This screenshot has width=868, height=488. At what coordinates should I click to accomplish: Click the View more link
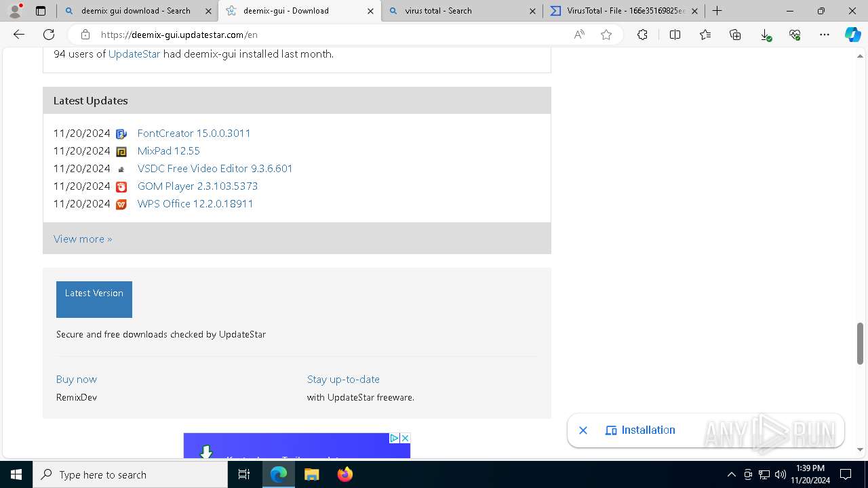coord(83,239)
